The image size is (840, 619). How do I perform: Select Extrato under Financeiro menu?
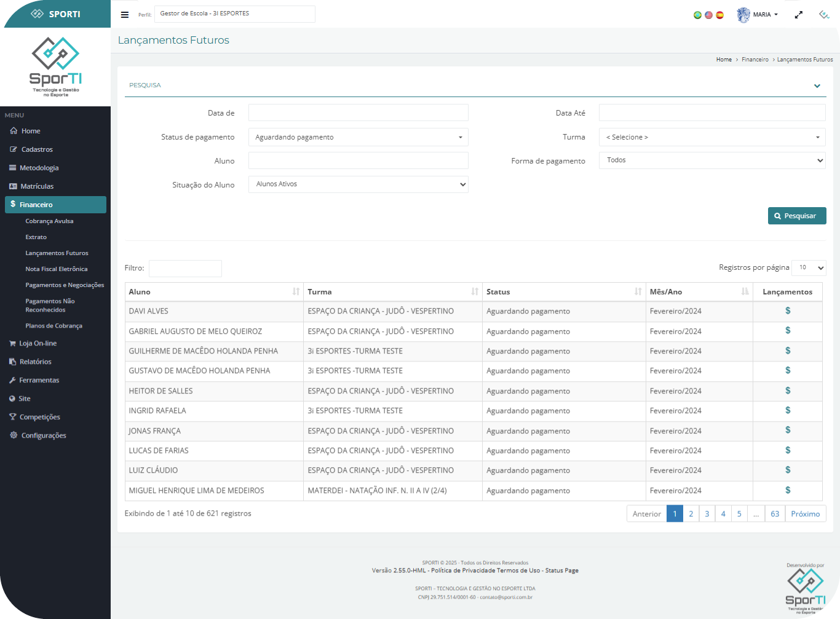click(x=36, y=237)
